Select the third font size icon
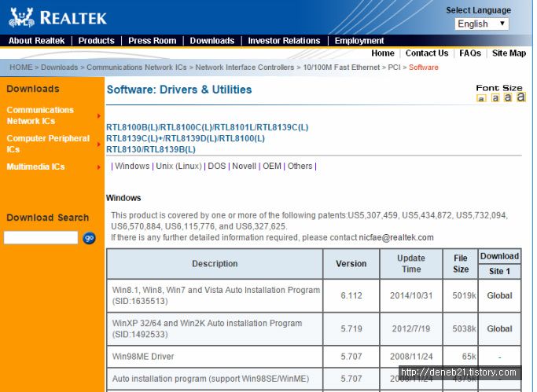The width and height of the screenshot is (537, 392). (x=508, y=97)
